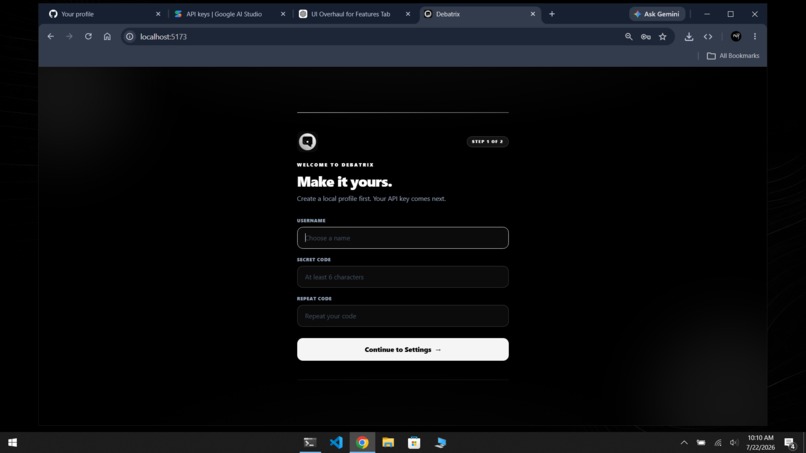Screen dimensions: 806x453
Task: Open the Windows Start menu
Action: [13, 443]
